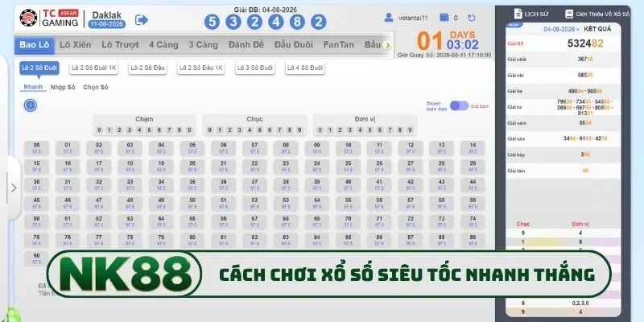Open the wallet balance icon
The height and width of the screenshot is (322, 644).
click(444, 17)
